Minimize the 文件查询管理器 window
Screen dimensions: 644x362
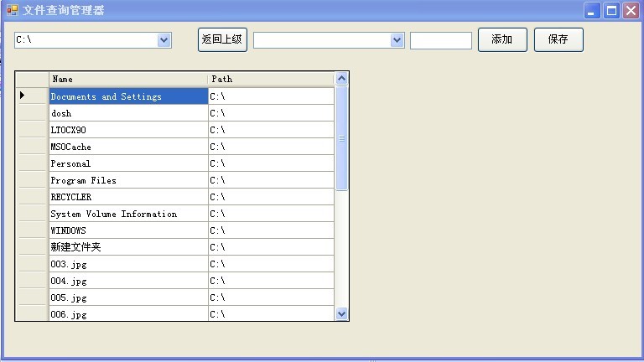(591, 11)
